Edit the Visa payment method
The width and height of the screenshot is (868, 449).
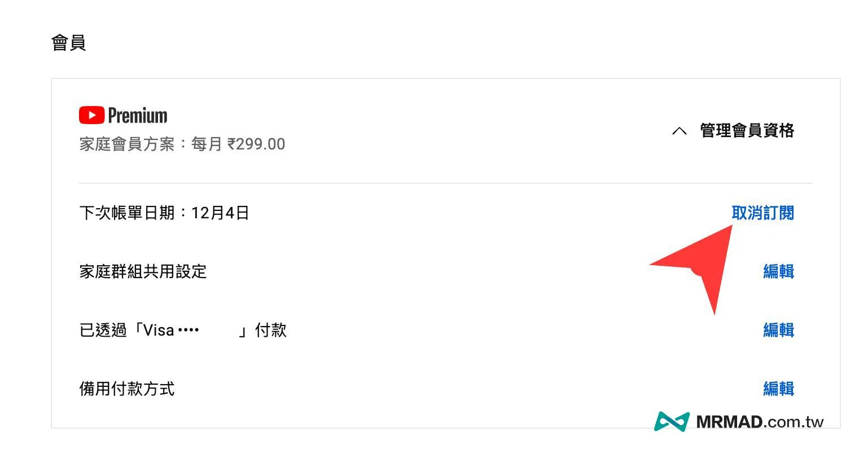(778, 330)
